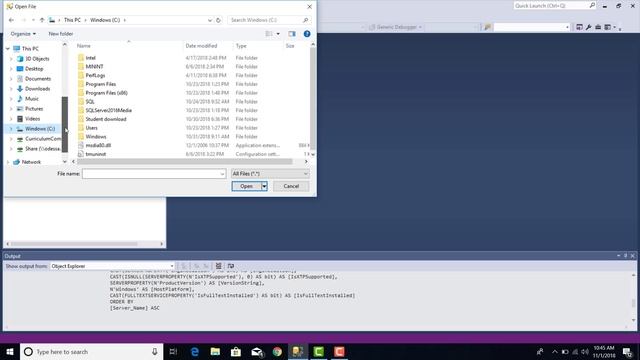Image resolution: width=640 pixels, height=360 pixels.
Task: Select 3D Objects in navigation tree
Action: 37,59
